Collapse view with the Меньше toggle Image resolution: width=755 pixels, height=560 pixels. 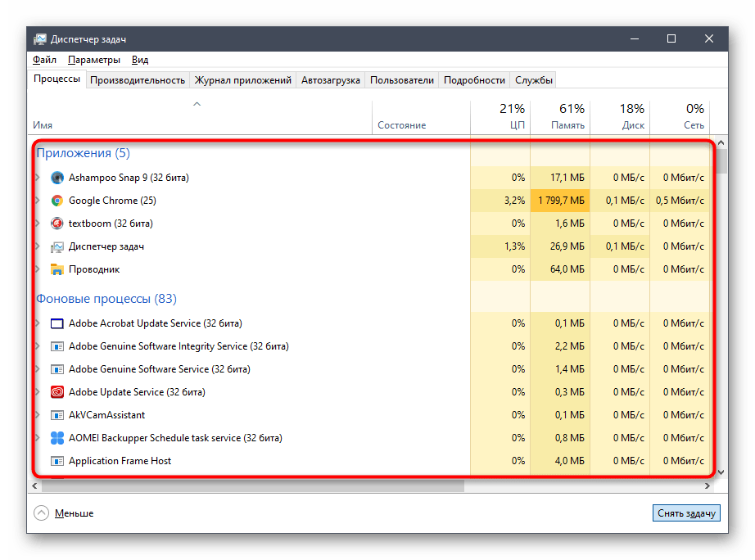pos(64,513)
